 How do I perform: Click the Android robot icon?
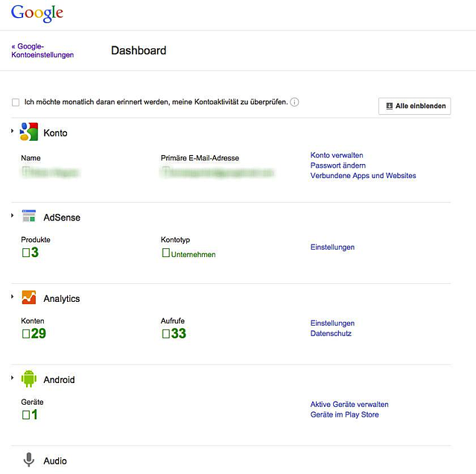(29, 379)
